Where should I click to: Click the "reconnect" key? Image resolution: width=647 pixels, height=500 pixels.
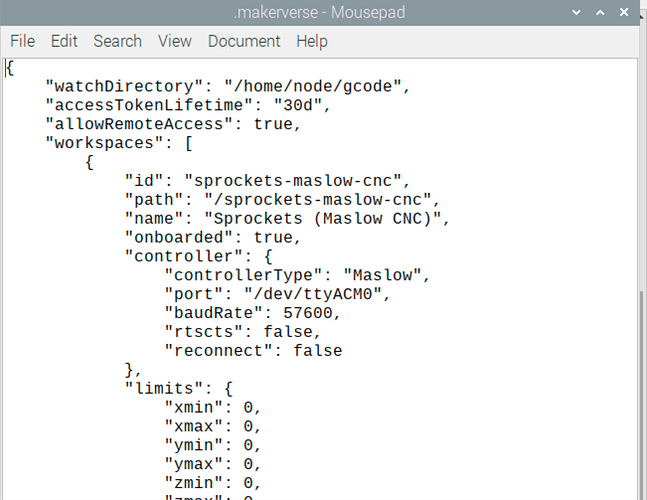(218, 351)
